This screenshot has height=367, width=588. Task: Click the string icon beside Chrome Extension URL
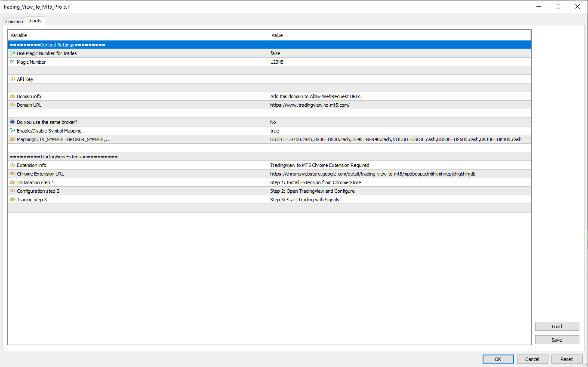[x=12, y=174]
